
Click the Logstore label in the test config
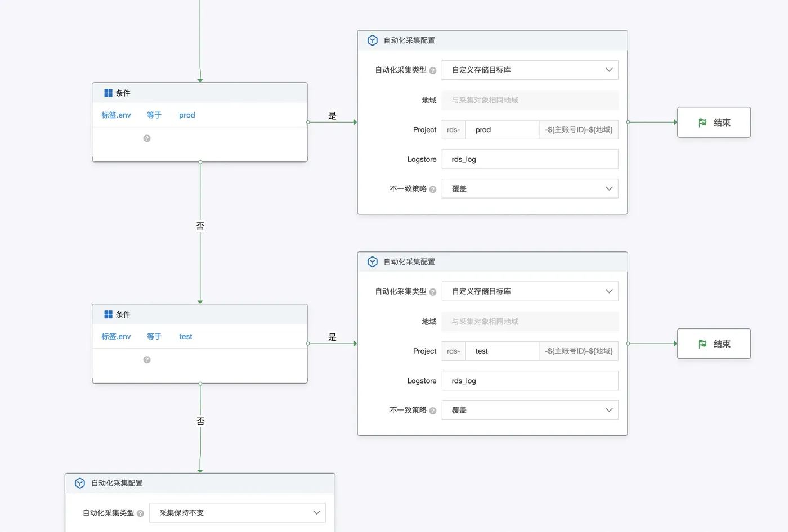pyautogui.click(x=422, y=381)
